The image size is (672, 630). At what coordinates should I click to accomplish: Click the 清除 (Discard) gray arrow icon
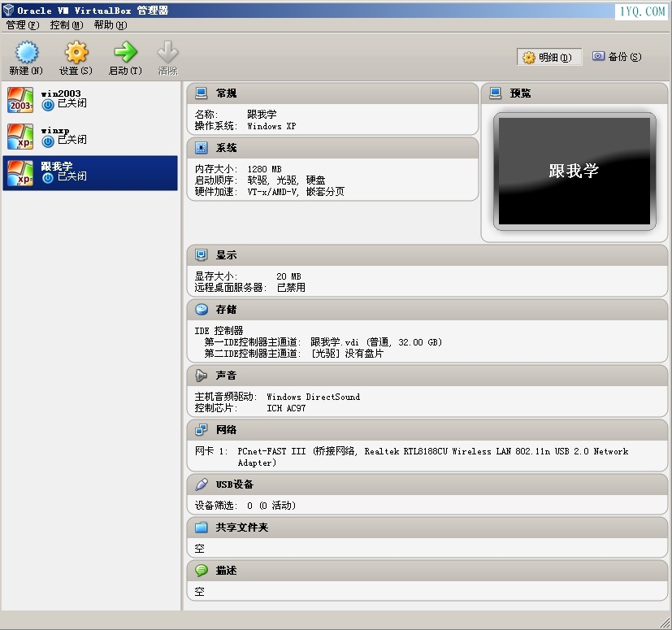click(x=167, y=52)
